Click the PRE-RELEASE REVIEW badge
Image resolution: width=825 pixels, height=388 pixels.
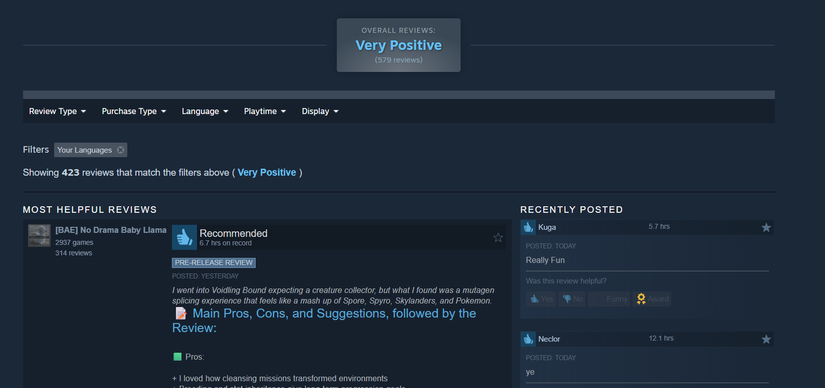click(214, 263)
